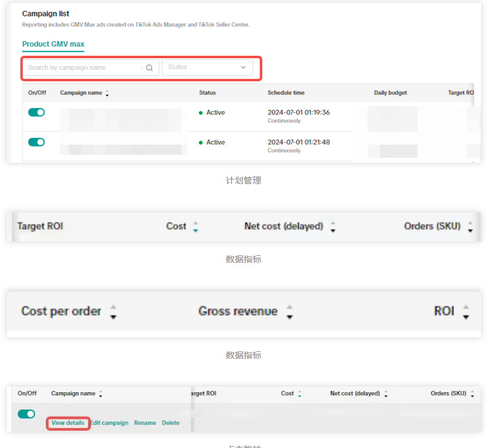Sort campaign list by Campaign name
This screenshot has height=448, width=500.
click(x=107, y=93)
